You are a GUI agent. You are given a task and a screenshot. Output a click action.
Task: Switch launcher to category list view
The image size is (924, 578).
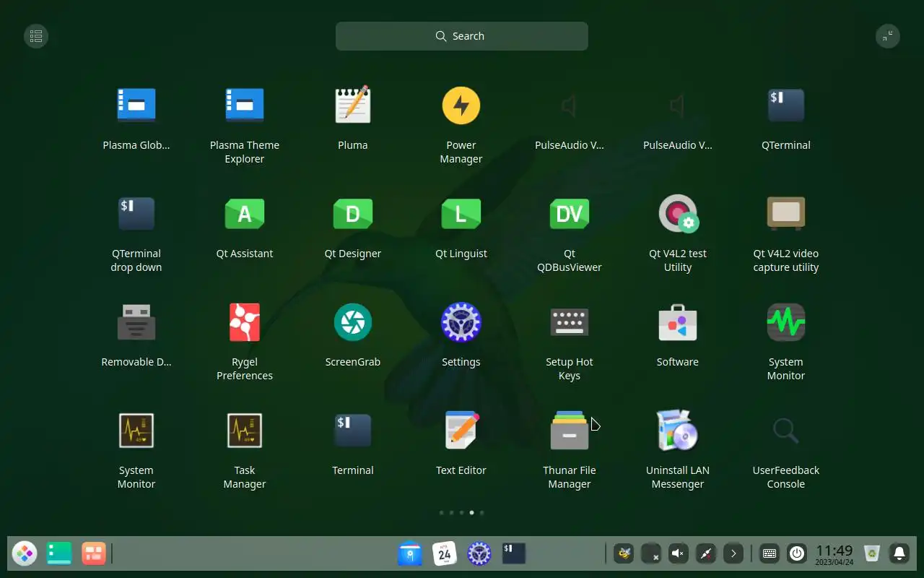pyautogui.click(x=36, y=36)
